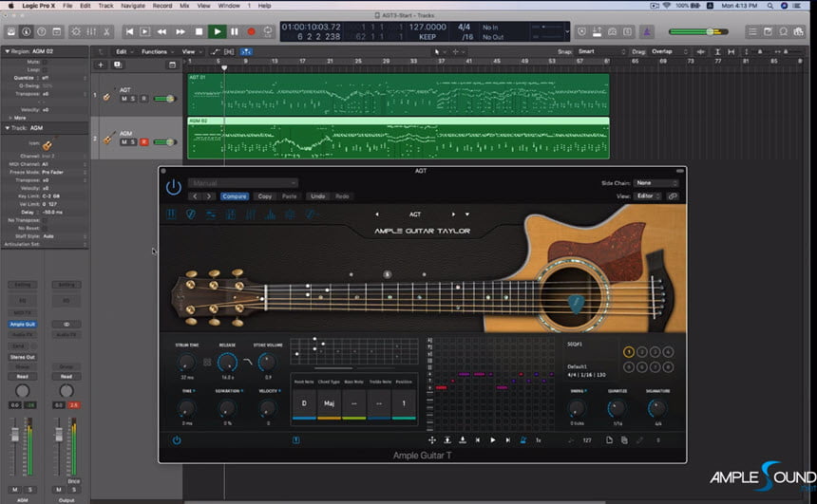
Task: Open the View dropdown in tracks area
Action: [191, 51]
